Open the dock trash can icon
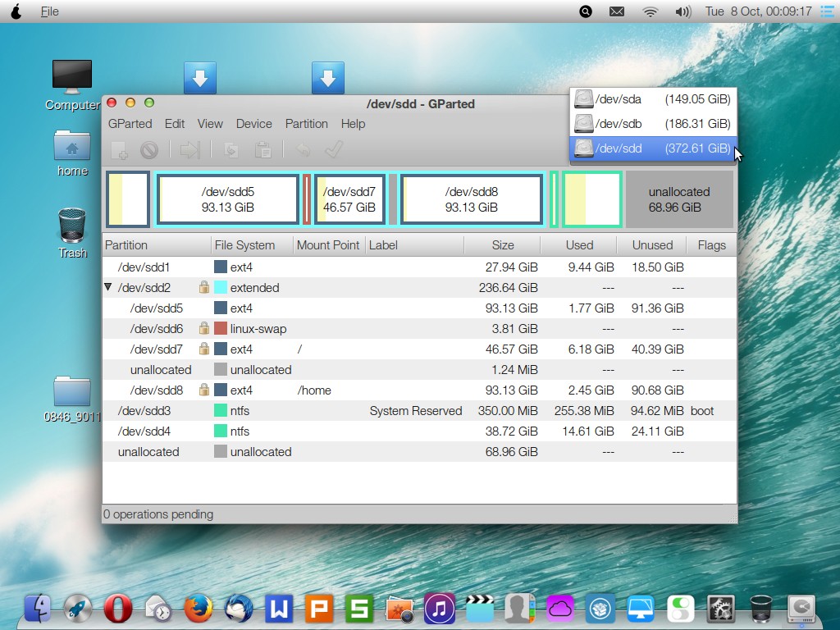The height and width of the screenshot is (630, 840). pyautogui.click(x=760, y=609)
